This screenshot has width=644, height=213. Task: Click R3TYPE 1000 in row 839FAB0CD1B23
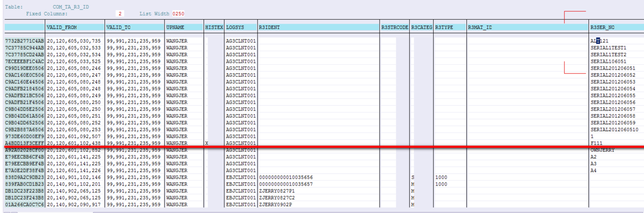click(441, 184)
